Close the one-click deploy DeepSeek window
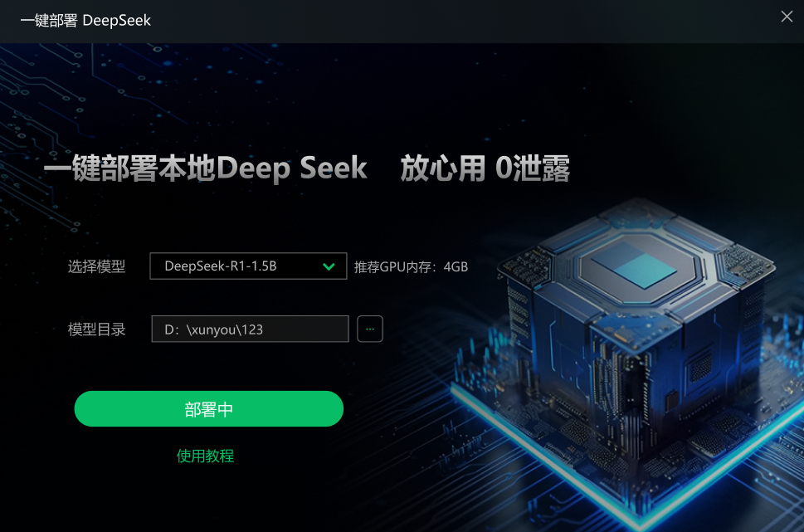 click(x=787, y=17)
